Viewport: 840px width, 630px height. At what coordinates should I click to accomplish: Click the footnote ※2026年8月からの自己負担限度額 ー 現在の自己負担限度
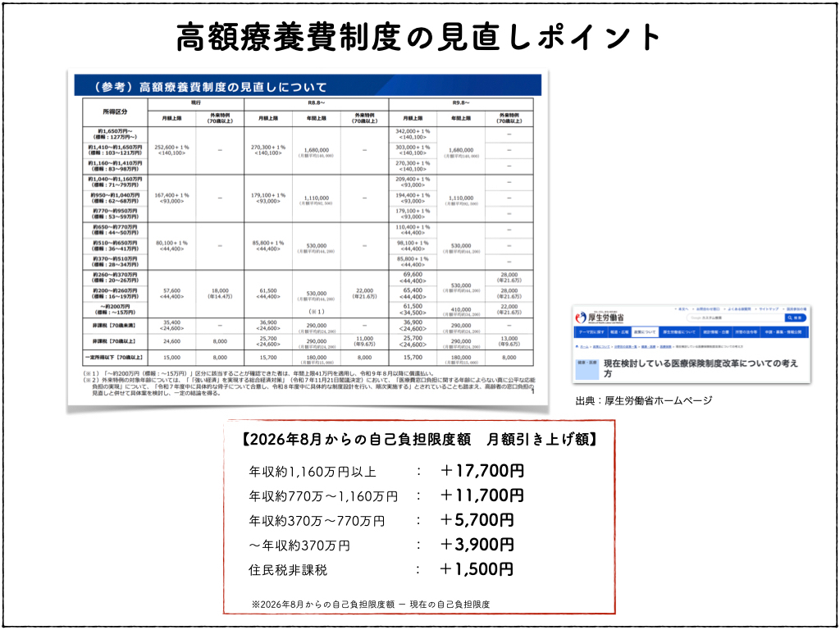pos(371,605)
